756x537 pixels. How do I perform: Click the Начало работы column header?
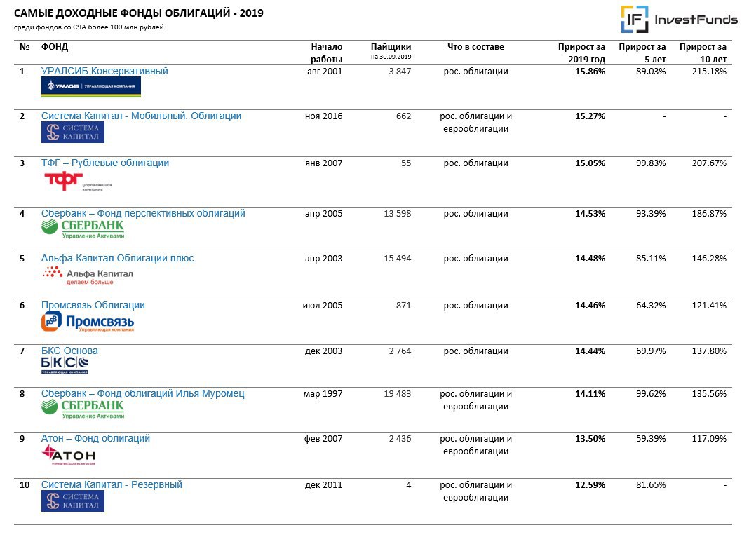coord(326,53)
